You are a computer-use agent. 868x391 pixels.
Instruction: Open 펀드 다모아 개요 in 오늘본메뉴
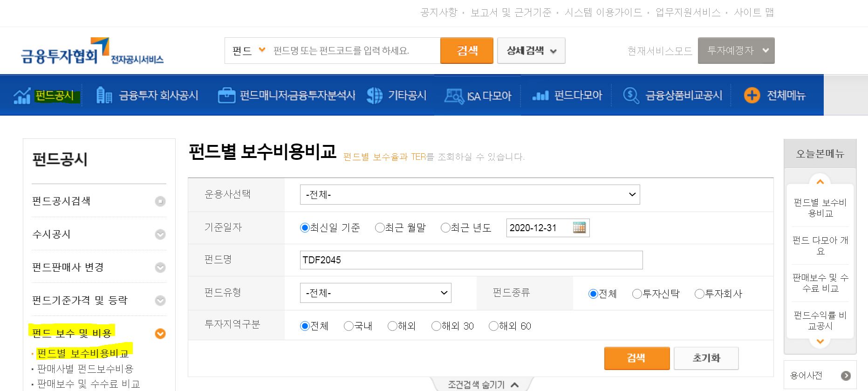tap(820, 246)
